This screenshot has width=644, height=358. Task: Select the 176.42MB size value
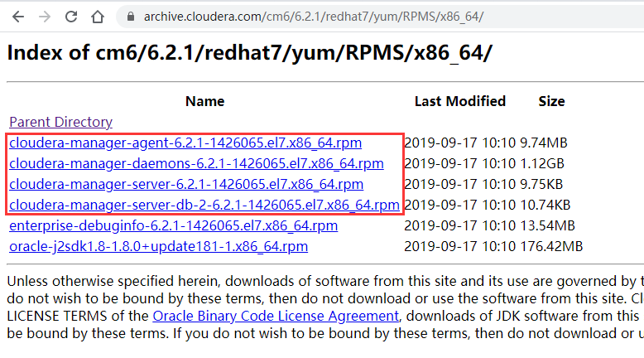(x=551, y=246)
